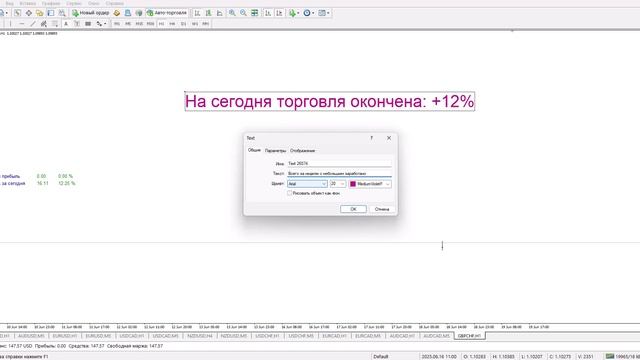This screenshot has width=640, height=360.
Task: Select the text label tool
Action: 77,24
